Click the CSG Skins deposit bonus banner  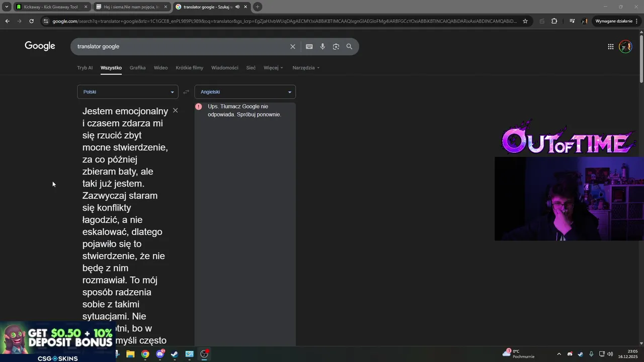57,342
